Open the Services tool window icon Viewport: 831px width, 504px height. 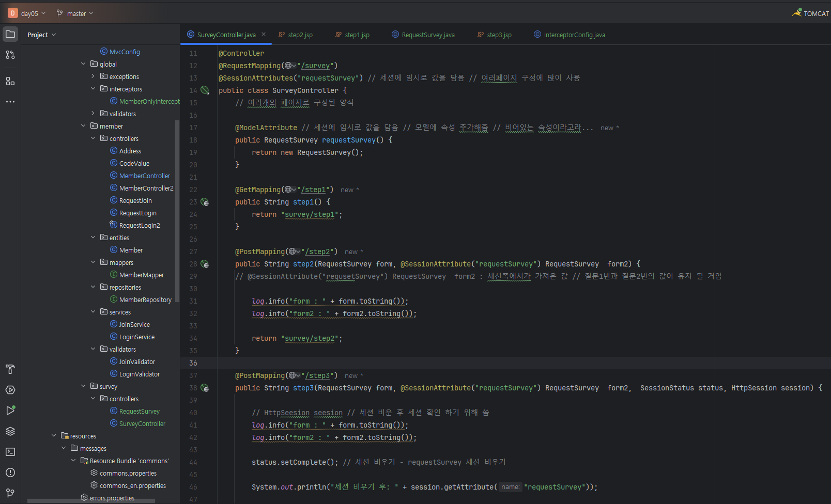[10, 390]
